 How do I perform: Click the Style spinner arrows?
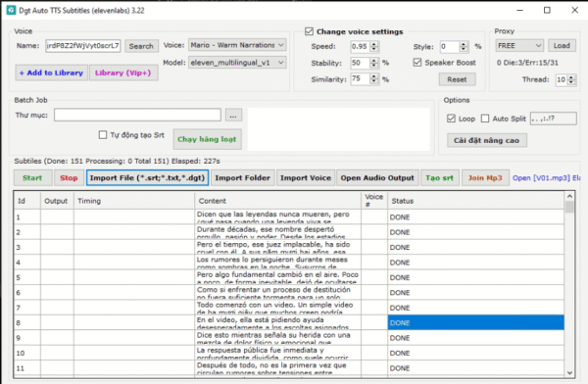point(464,46)
